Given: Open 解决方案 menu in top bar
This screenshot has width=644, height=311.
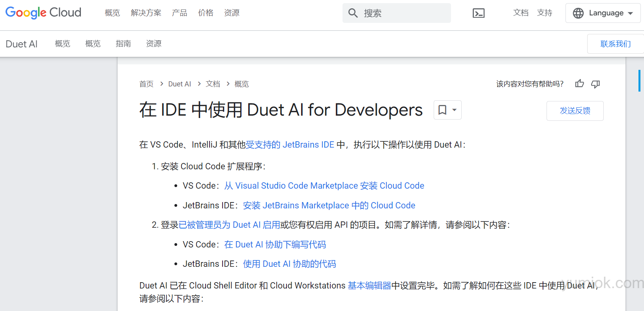Looking at the screenshot, I should pyautogui.click(x=146, y=13).
